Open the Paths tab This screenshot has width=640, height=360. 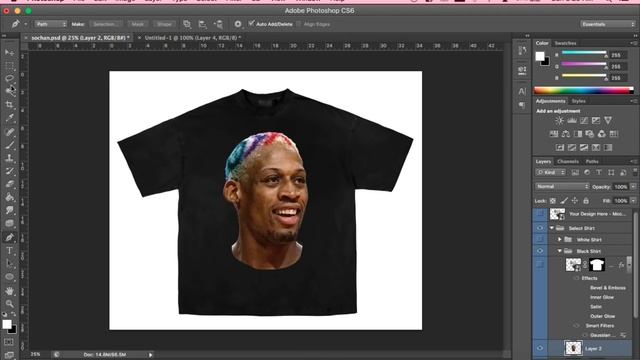tap(592, 161)
